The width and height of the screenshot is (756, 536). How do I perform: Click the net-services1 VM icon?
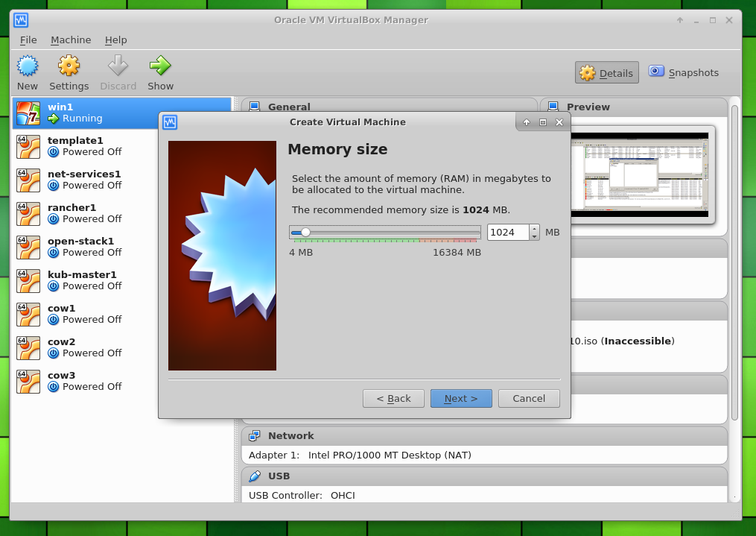click(x=28, y=180)
